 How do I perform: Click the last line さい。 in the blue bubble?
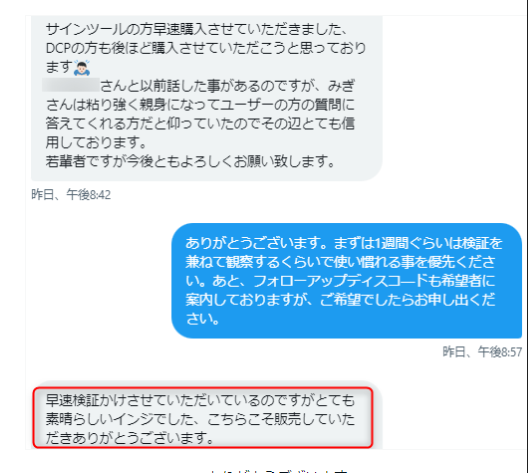202,318
